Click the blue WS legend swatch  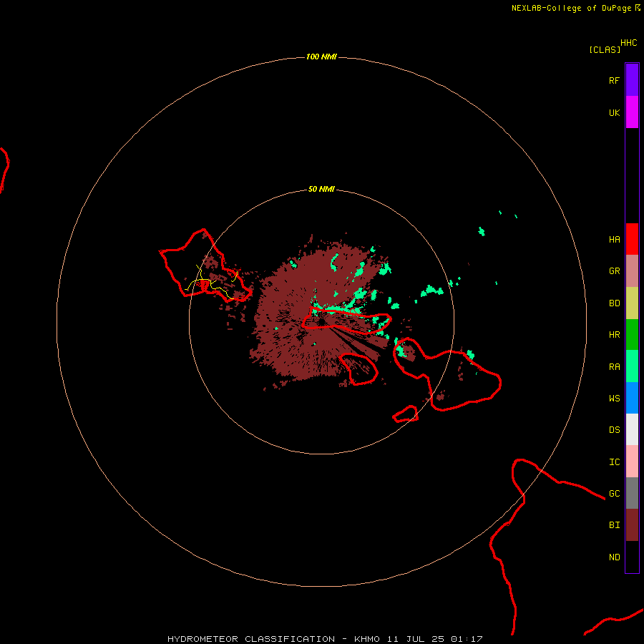pyautogui.click(x=632, y=398)
